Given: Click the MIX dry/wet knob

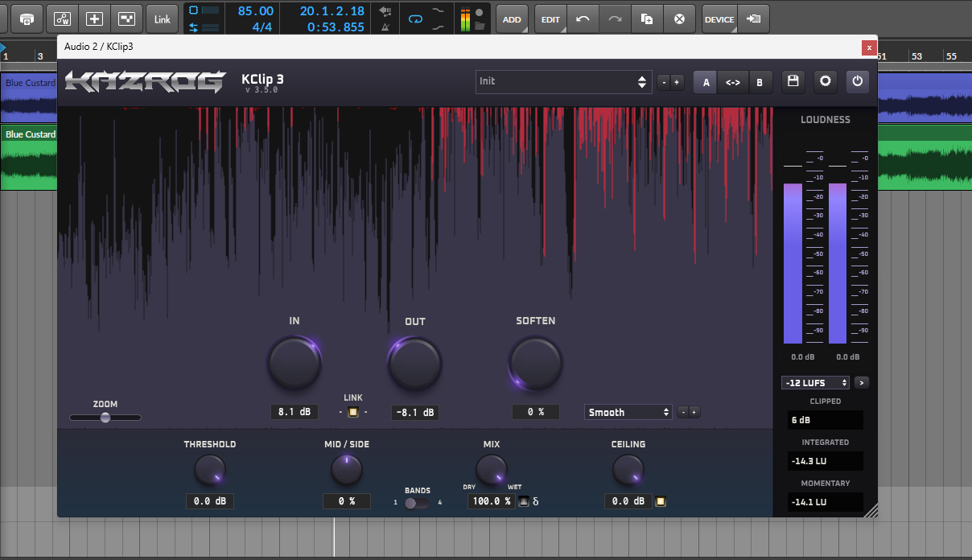Looking at the screenshot, I should click(492, 470).
